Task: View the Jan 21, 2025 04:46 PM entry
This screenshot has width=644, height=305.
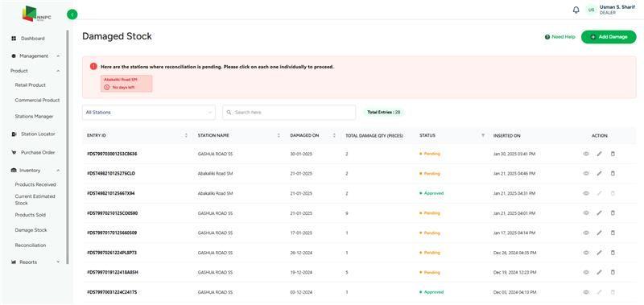Action: click(586, 174)
